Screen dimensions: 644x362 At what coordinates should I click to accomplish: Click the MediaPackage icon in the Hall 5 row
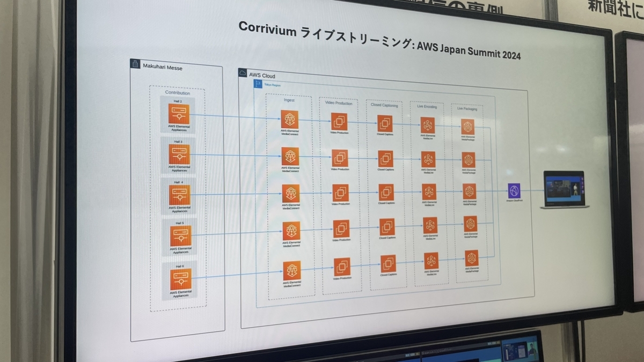[471, 224]
